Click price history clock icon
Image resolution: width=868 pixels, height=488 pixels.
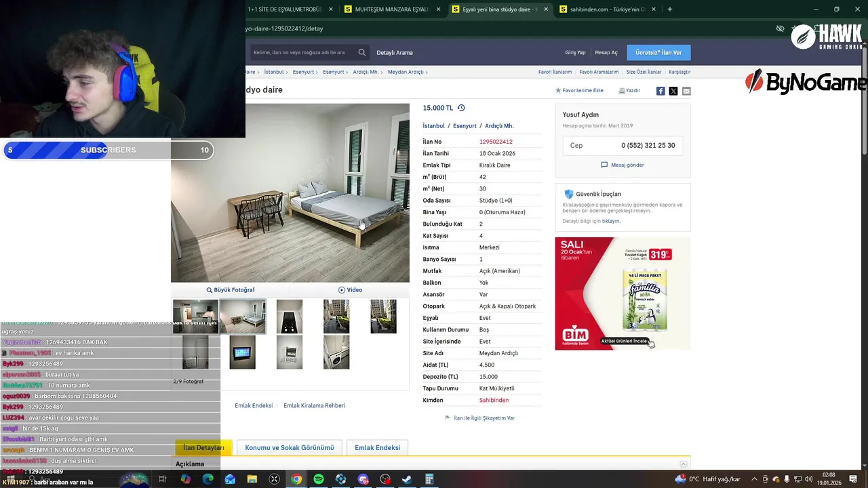coord(461,108)
